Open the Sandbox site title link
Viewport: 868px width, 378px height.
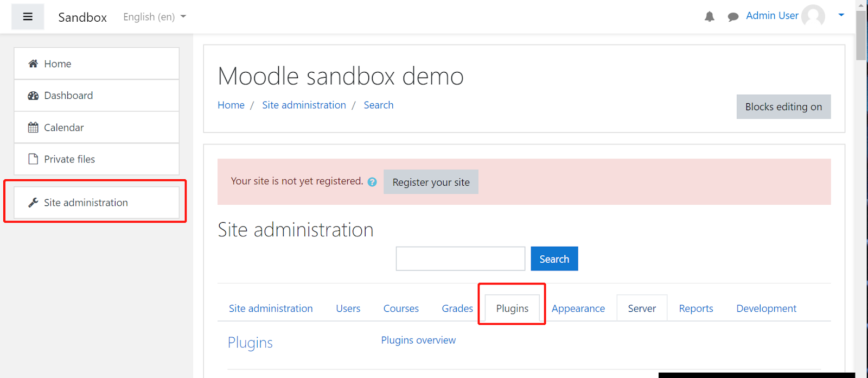[82, 17]
